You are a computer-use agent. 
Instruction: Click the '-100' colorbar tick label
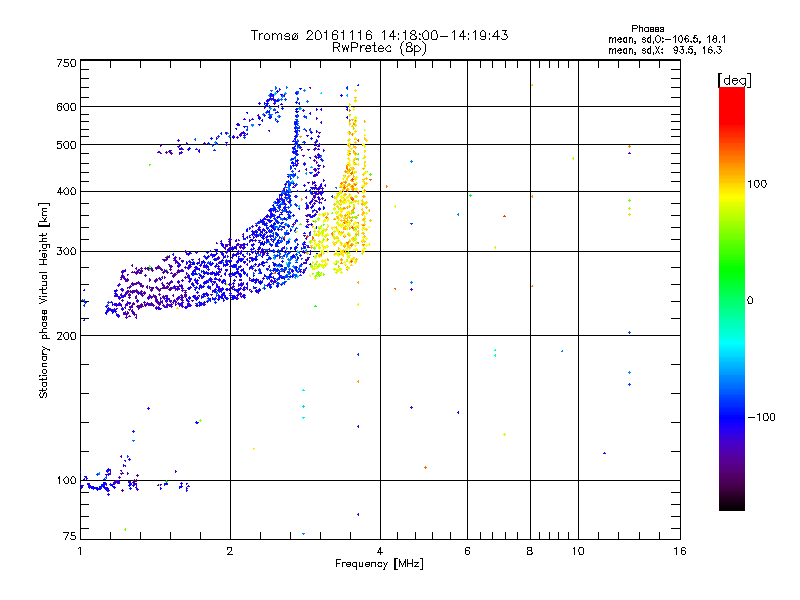pyautogui.click(x=762, y=417)
